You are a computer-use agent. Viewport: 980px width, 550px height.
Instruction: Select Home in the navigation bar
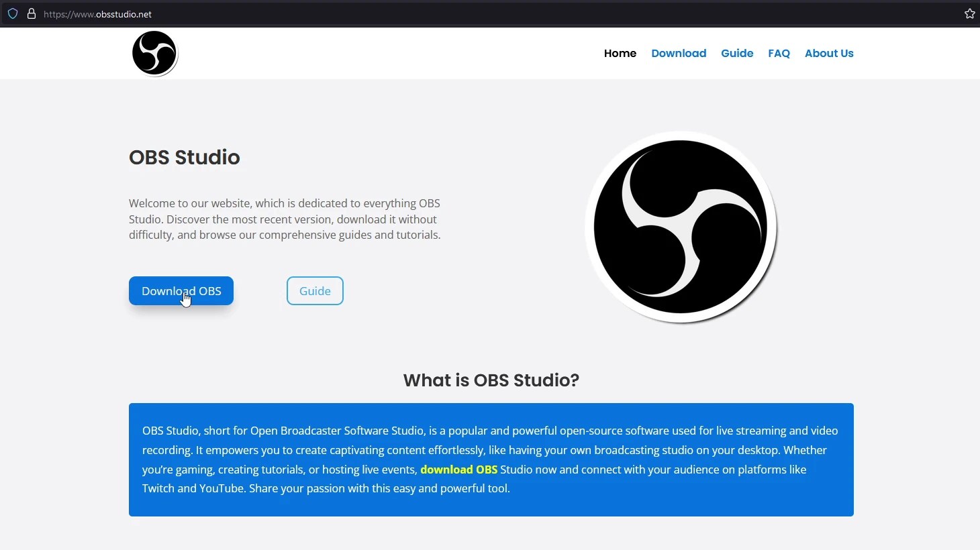[x=620, y=53]
